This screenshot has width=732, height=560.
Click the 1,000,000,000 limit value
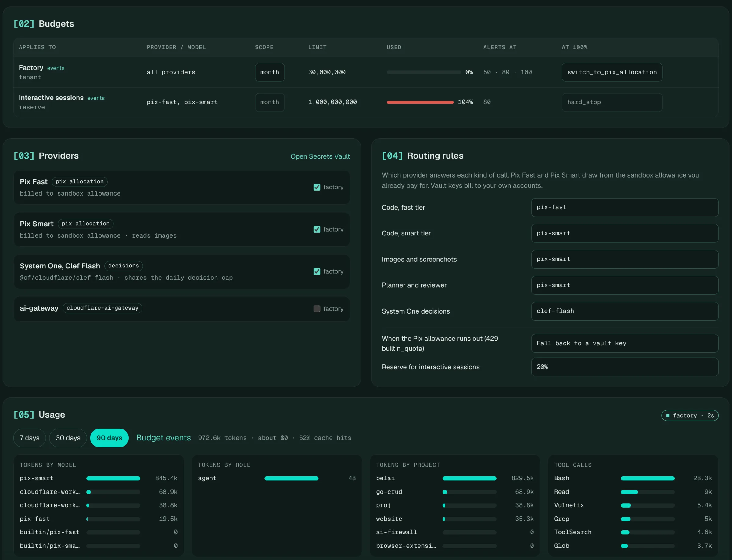(x=332, y=102)
